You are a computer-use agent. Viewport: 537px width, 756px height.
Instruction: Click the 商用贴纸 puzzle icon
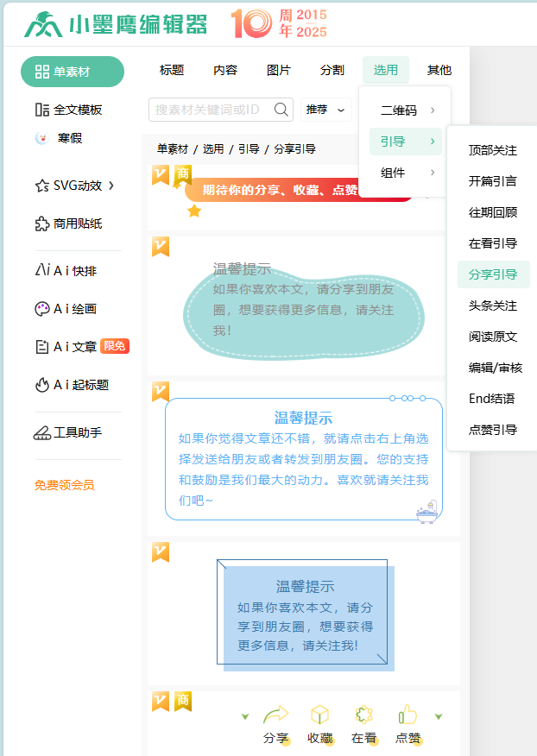pos(42,224)
